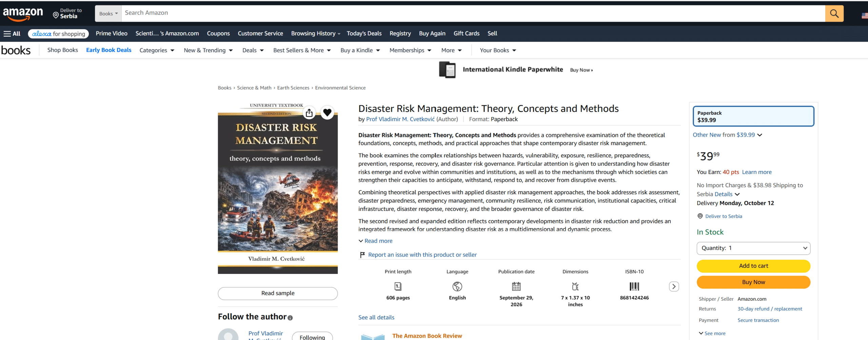
Task: Expand shipping Details chevron
Action: point(737,194)
